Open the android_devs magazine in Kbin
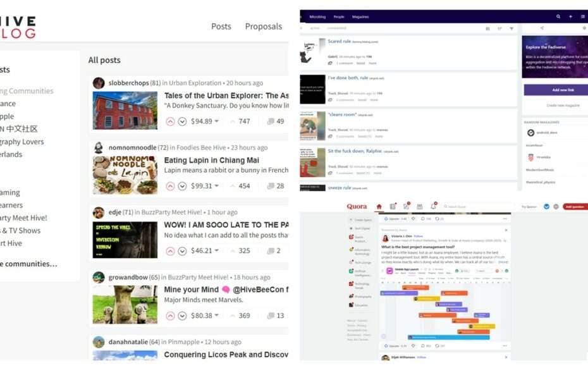Viewport: 588px width, 392px height. tap(546, 133)
